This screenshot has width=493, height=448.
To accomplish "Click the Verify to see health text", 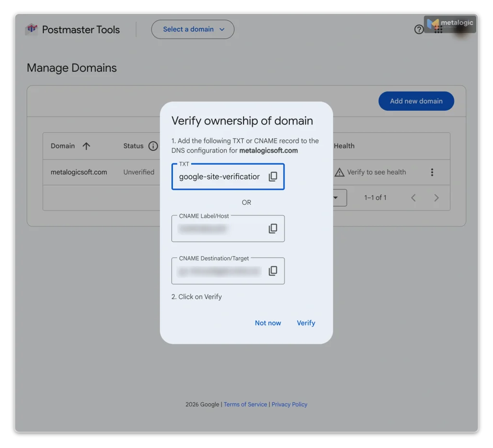I will (376, 172).
